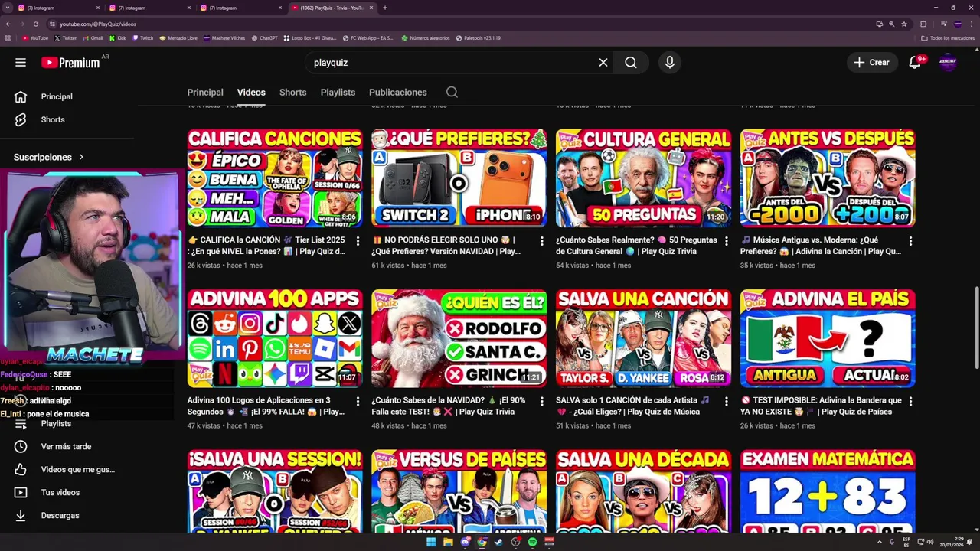Viewport: 980px width, 551px height.
Task: Open ¿Quién es él? Santa thumbnail
Action: [x=459, y=338]
